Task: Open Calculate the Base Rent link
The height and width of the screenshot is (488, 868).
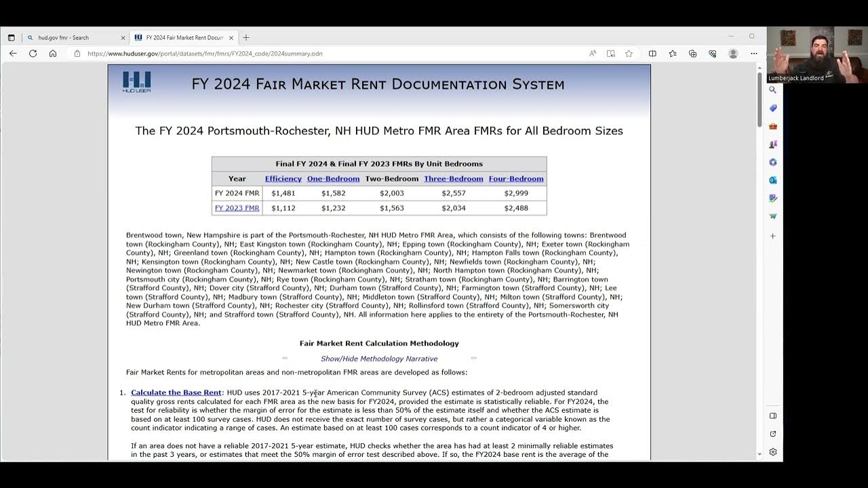Action: tap(176, 392)
